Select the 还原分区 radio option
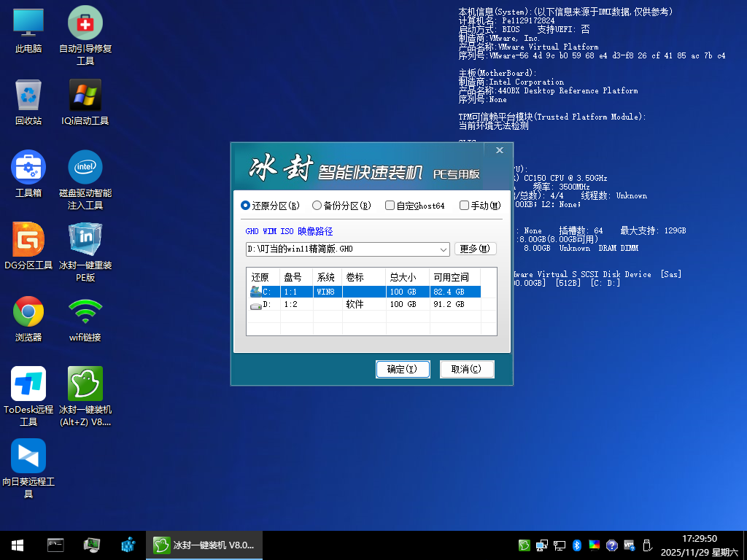Viewport: 747px width, 560px height. click(246, 206)
